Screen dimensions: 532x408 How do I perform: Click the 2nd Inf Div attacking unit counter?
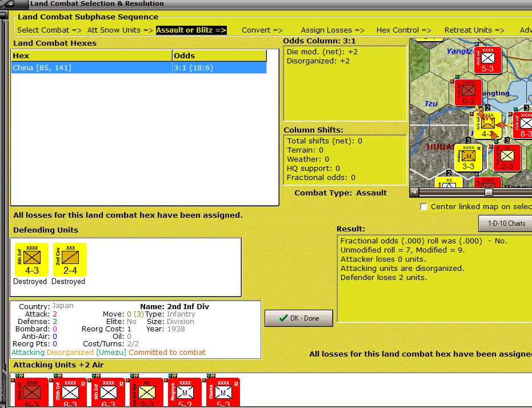tap(147, 392)
